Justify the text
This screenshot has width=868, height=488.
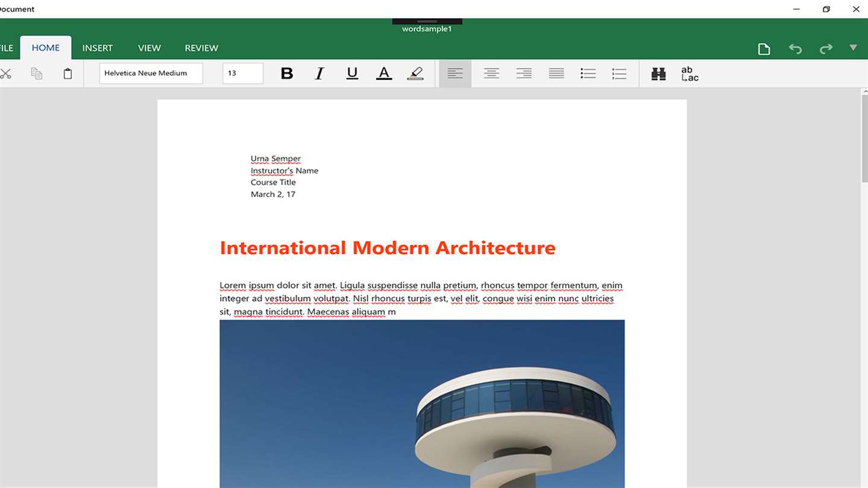click(556, 74)
